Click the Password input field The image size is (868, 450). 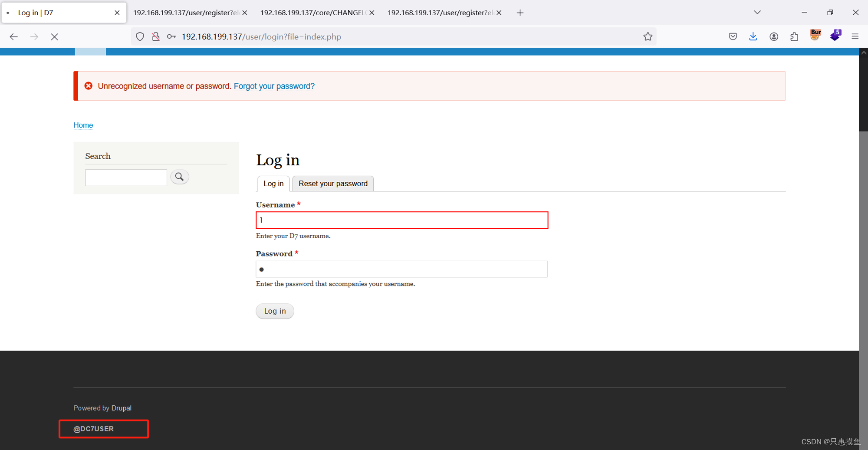click(x=401, y=269)
